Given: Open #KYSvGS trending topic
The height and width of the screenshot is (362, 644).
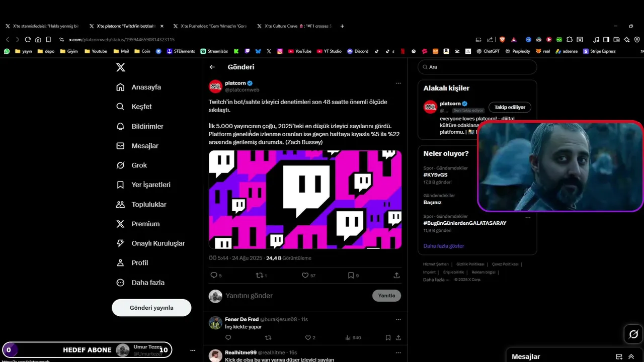Looking at the screenshot, I should click(436, 175).
